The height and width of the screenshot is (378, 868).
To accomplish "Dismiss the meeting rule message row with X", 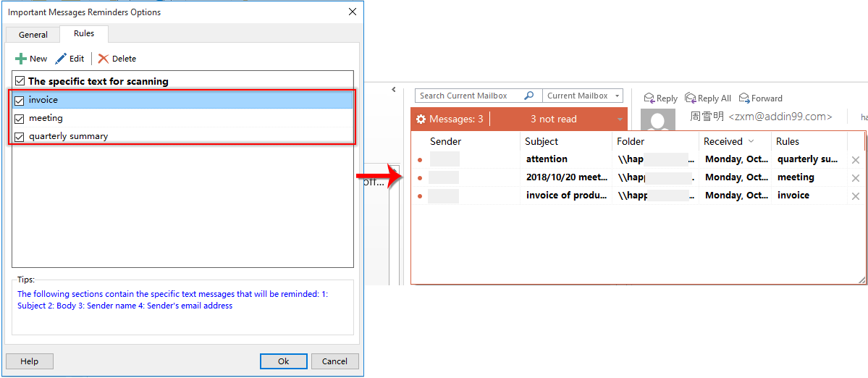I will point(855,177).
